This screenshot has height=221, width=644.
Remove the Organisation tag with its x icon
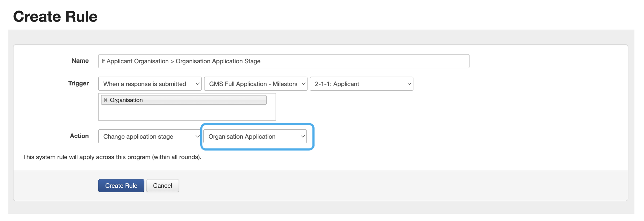click(106, 100)
